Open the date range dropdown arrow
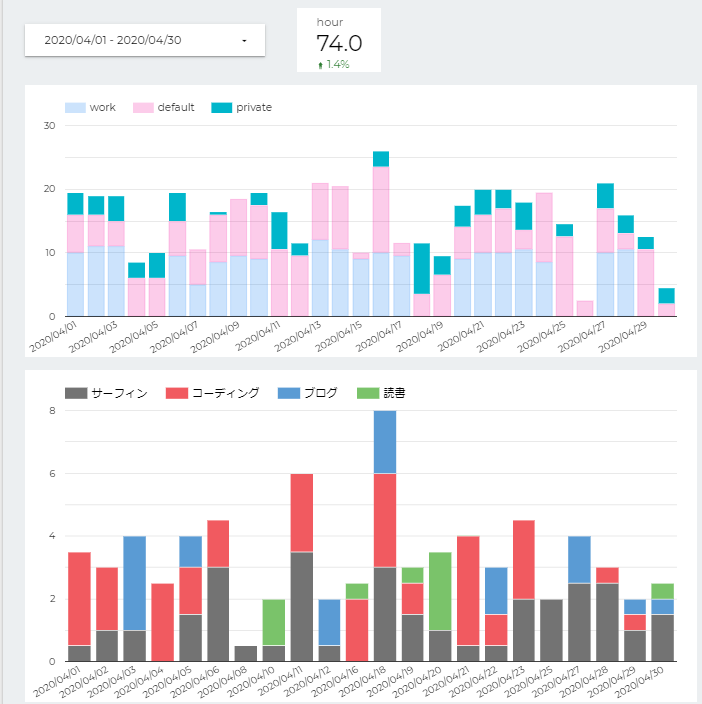This screenshot has width=702, height=704. pyautogui.click(x=244, y=41)
